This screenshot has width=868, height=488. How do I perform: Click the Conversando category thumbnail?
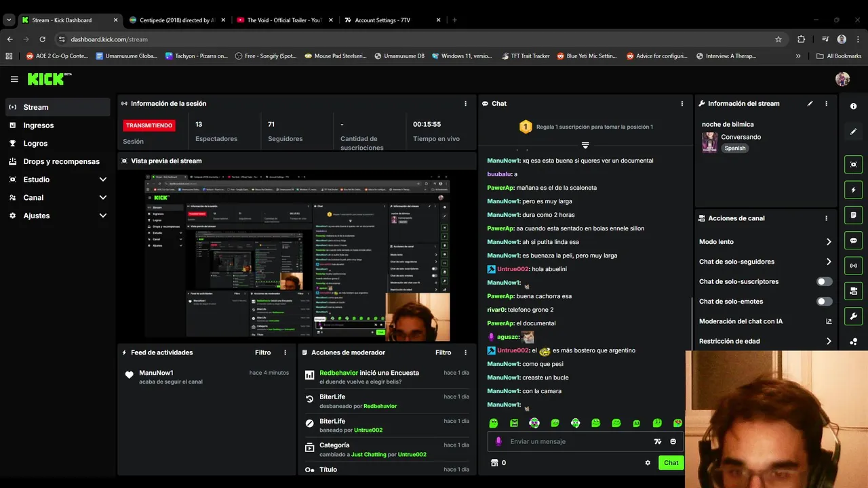709,142
